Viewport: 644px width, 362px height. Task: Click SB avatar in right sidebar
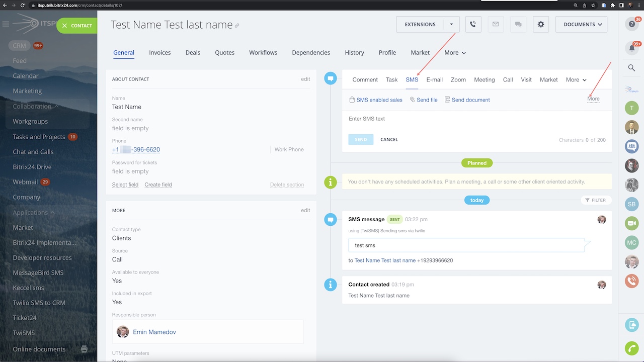tap(632, 204)
